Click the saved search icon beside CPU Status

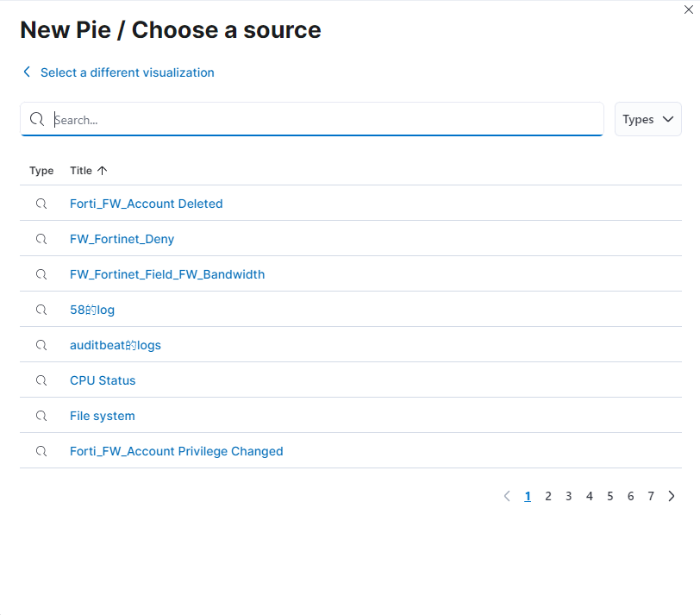[x=41, y=380]
